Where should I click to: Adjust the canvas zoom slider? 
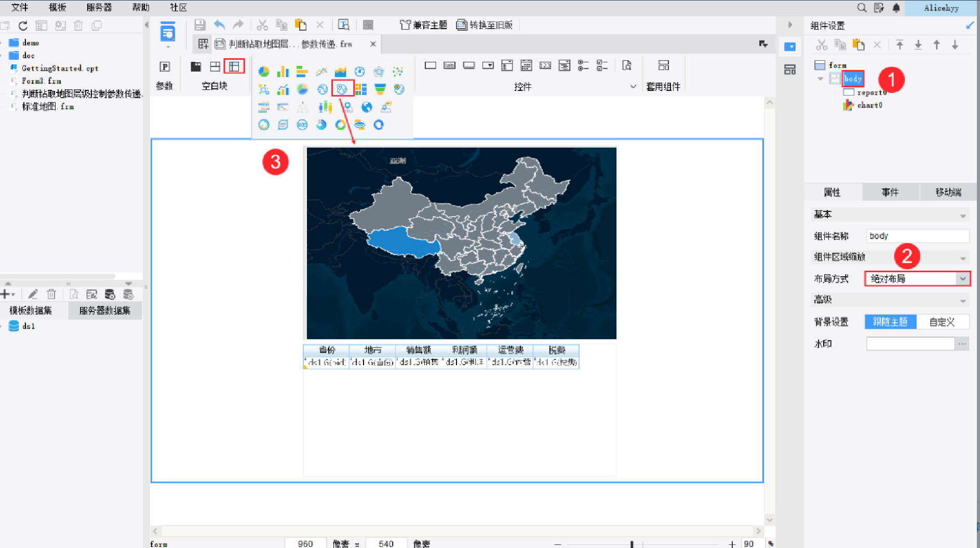(x=632, y=544)
